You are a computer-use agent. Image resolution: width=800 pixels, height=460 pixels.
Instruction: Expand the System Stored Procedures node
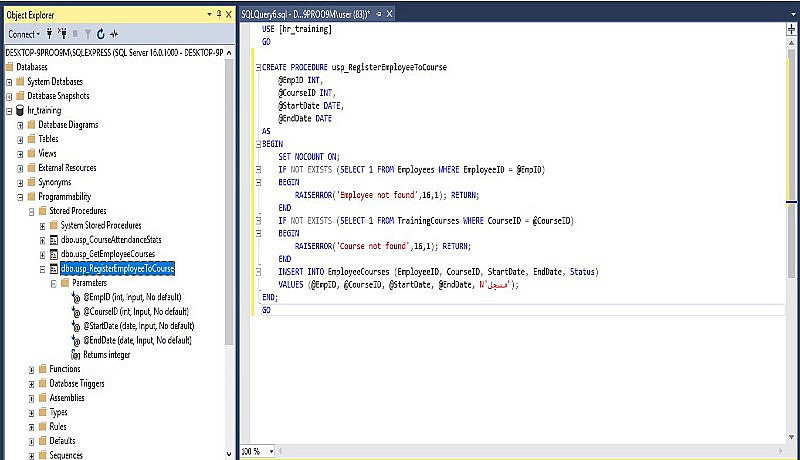(43, 225)
